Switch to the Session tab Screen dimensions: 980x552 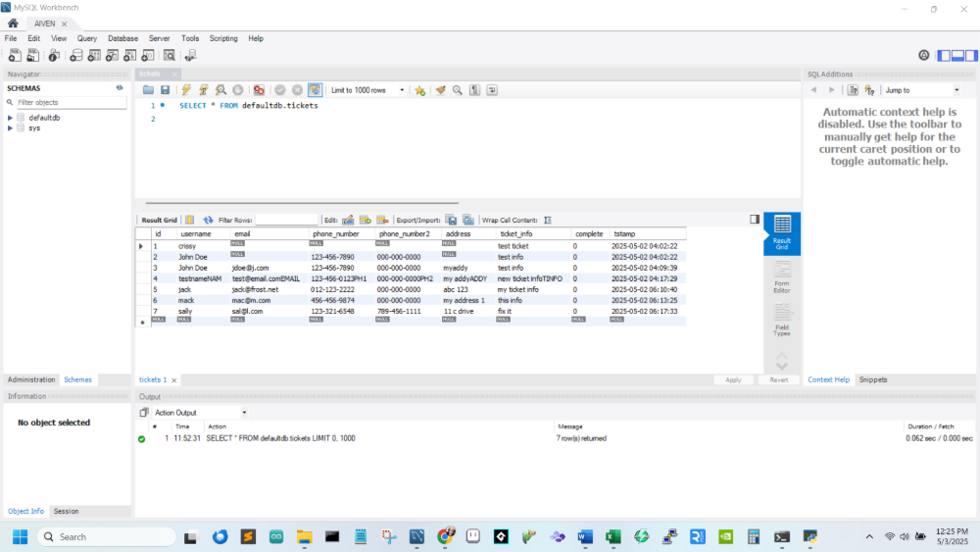pos(67,511)
